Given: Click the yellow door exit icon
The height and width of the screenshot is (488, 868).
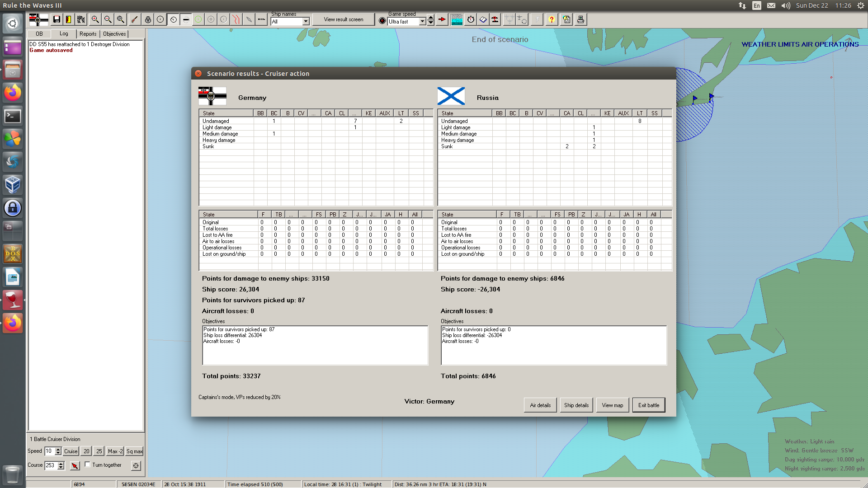Looking at the screenshot, I should 68,19.
